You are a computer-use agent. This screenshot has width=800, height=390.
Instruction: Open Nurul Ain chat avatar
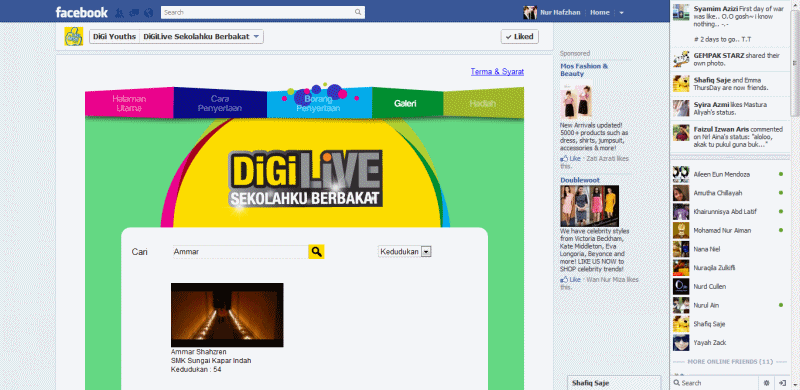681,305
